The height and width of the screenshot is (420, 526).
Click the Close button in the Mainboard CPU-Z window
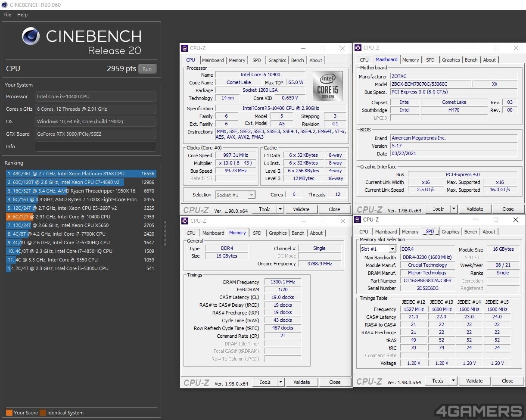click(508, 209)
